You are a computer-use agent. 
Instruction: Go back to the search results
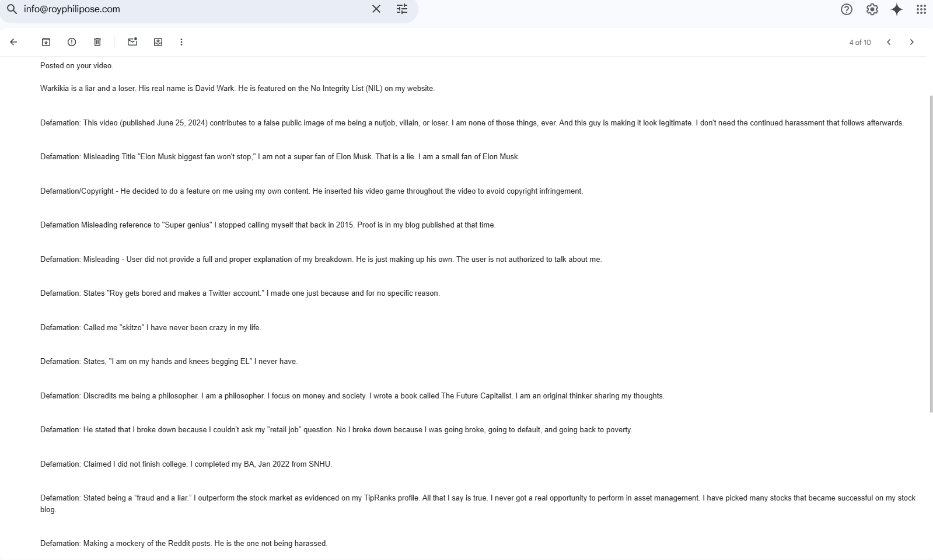click(x=13, y=42)
